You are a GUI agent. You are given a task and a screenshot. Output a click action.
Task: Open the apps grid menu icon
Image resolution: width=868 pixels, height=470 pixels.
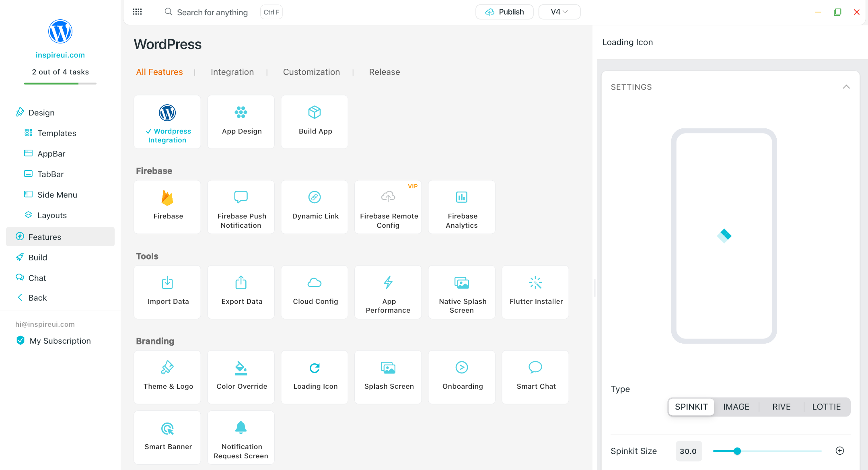(137, 12)
